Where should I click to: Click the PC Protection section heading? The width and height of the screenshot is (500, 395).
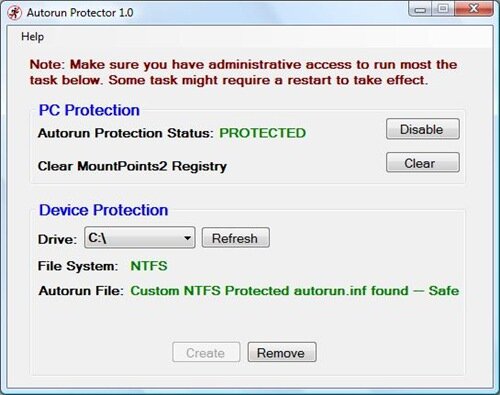[89, 110]
